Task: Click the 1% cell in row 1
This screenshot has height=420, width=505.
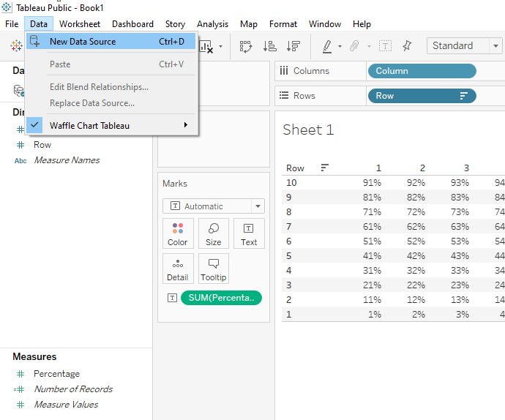Action: [x=375, y=315]
